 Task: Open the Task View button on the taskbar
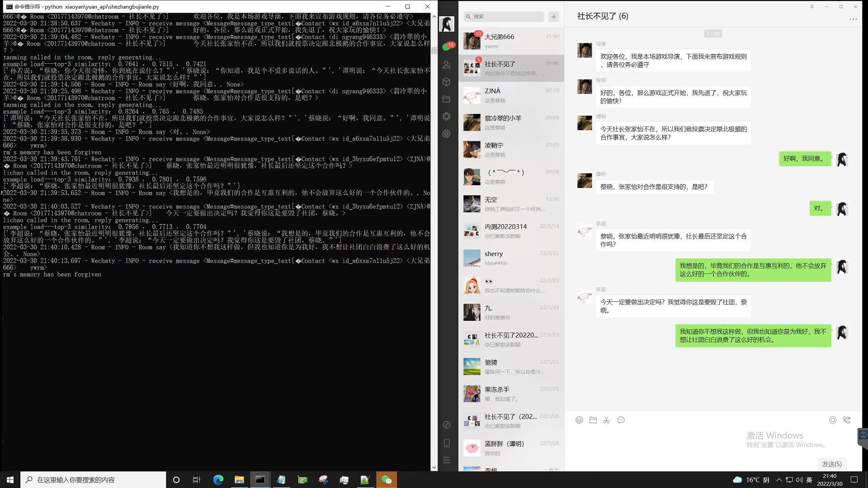[x=197, y=480]
